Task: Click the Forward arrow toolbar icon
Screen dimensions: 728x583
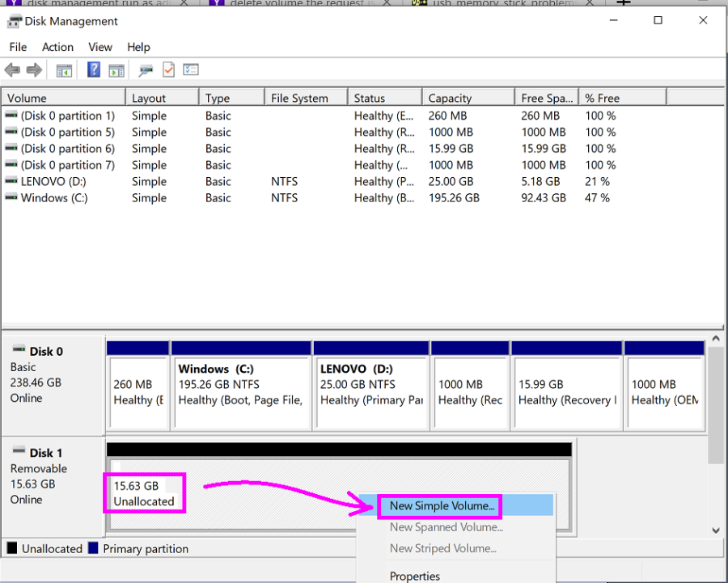Action: point(34,70)
